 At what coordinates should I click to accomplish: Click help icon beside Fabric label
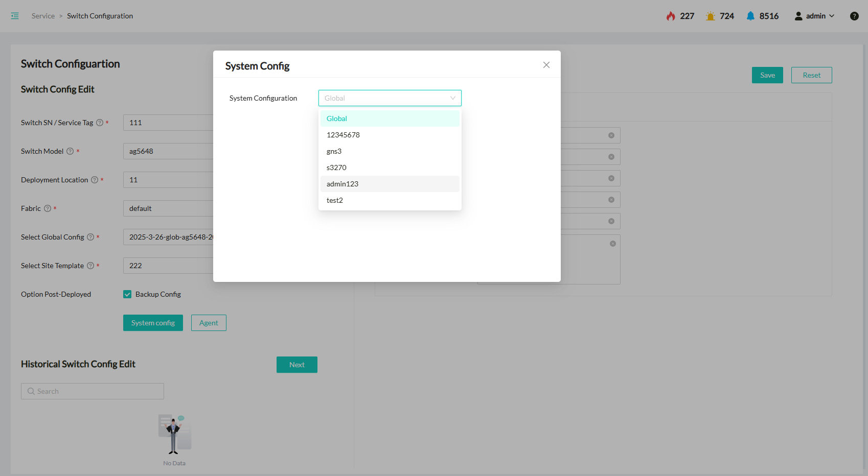(48, 208)
